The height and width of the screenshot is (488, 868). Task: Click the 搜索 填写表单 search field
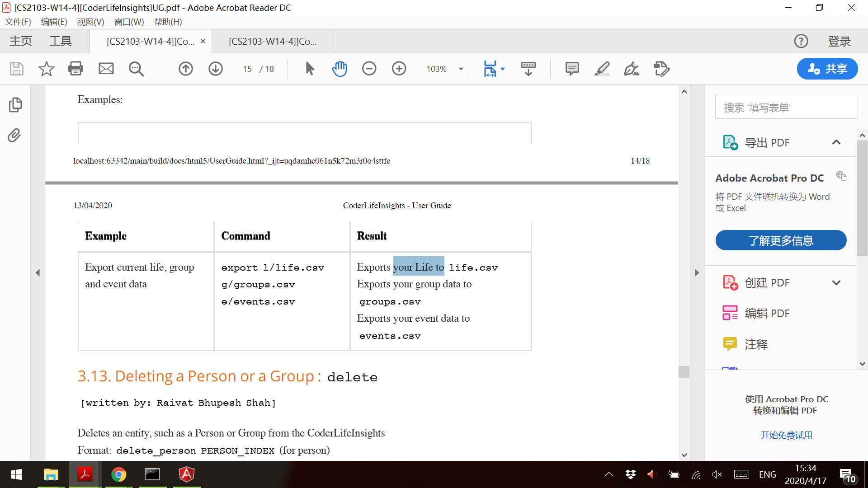(786, 108)
